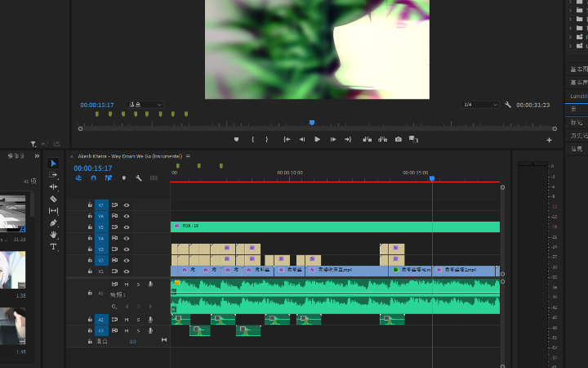Open the monitor Button Editor plus
Screen dimensions: 588x368
549,140
